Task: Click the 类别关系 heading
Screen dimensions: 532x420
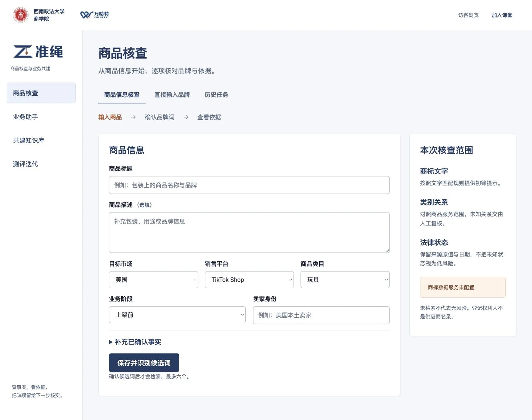Action: coord(434,202)
